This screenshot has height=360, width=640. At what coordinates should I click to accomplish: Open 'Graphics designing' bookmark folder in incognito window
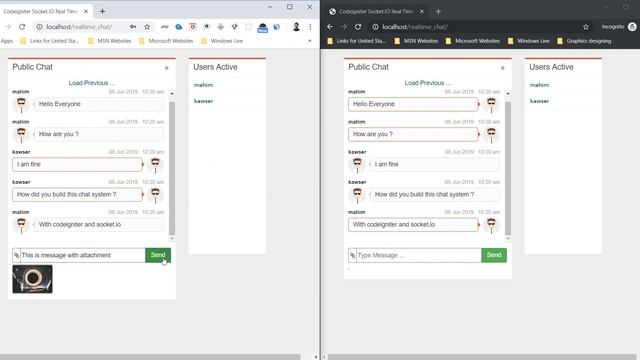(x=584, y=41)
